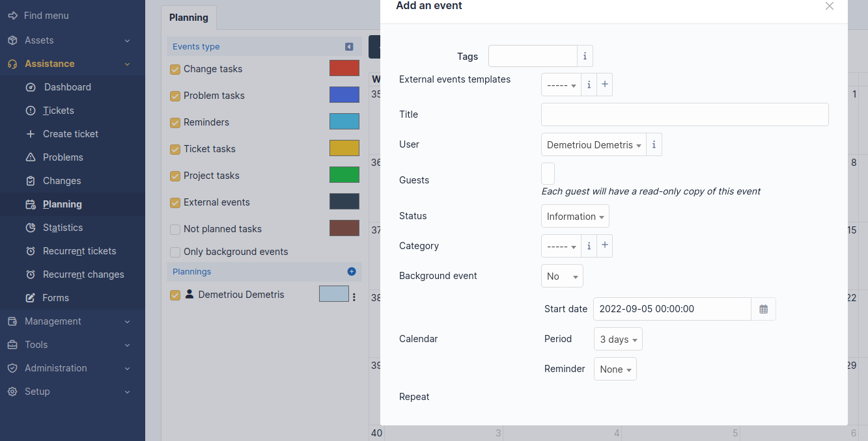Open the three-dot menu for Demetriou Demetris planning

point(354,295)
